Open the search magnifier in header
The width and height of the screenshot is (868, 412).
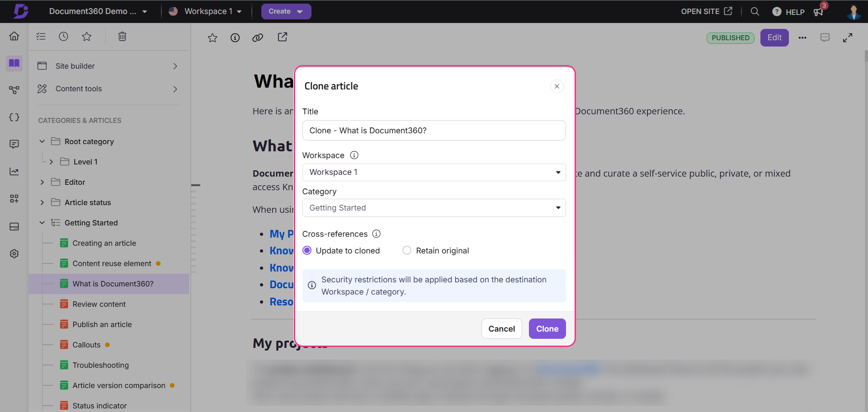point(755,11)
